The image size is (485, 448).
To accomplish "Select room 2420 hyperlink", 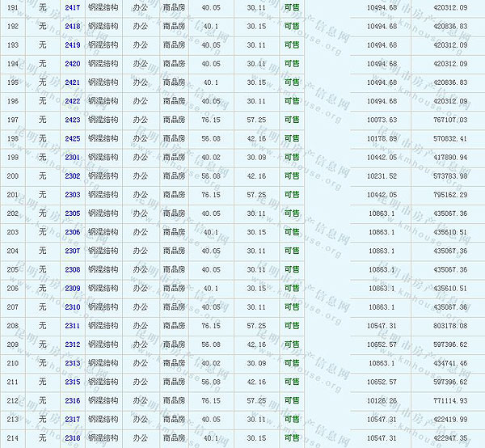I will click(72, 63).
